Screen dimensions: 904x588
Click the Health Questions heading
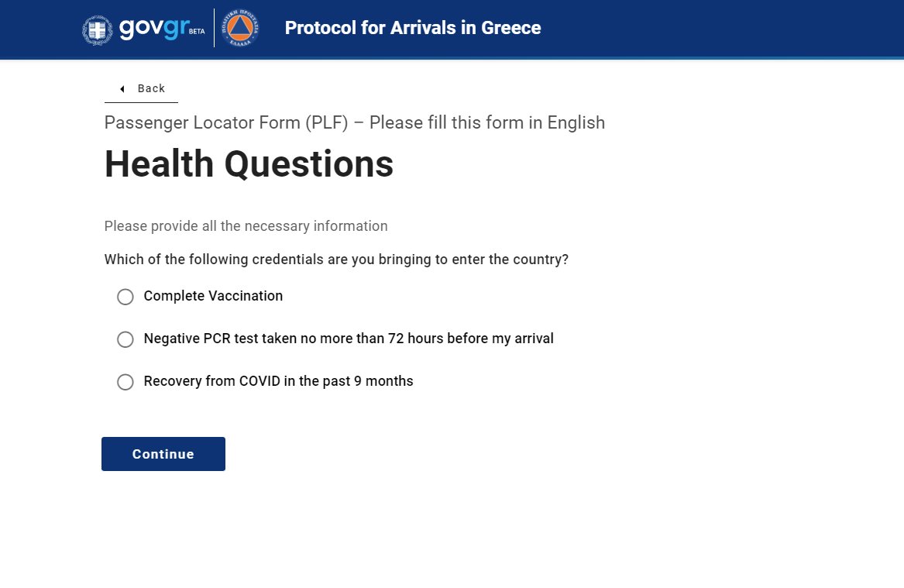pos(249,164)
